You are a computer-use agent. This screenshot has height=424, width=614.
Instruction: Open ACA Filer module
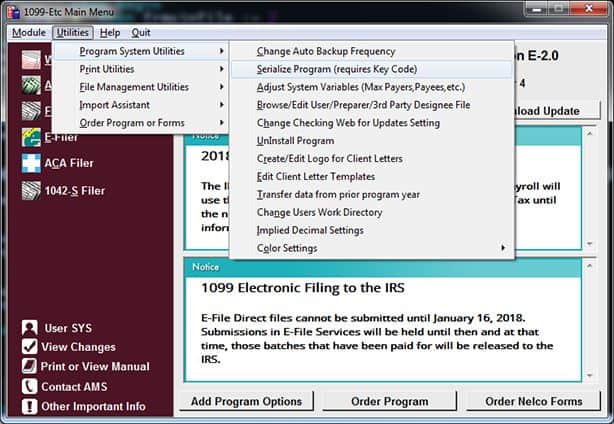[69, 163]
